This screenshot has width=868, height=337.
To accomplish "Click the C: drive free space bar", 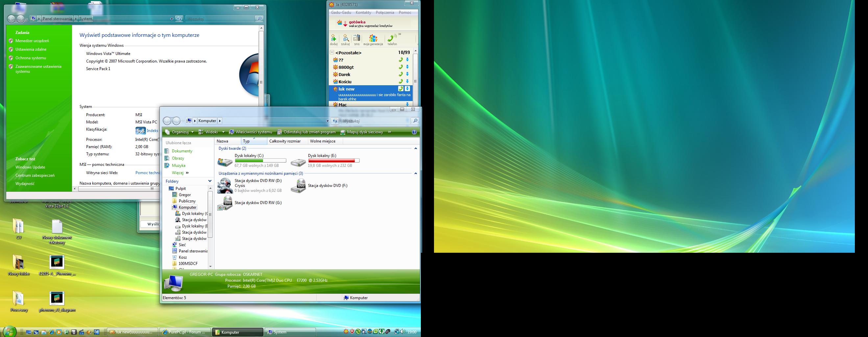I will [x=260, y=161].
